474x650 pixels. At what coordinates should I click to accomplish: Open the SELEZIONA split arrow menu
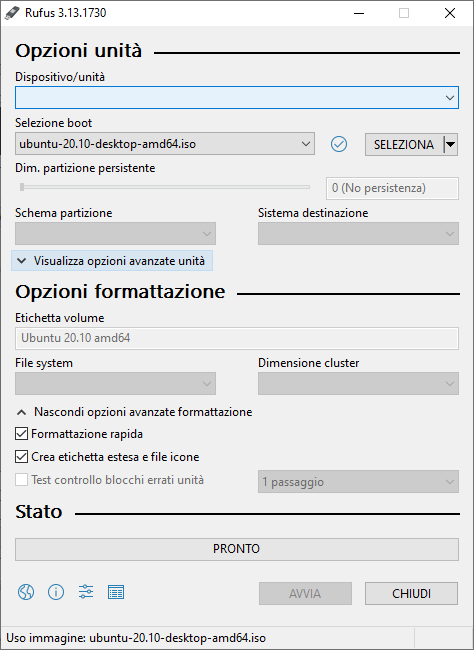tap(451, 144)
